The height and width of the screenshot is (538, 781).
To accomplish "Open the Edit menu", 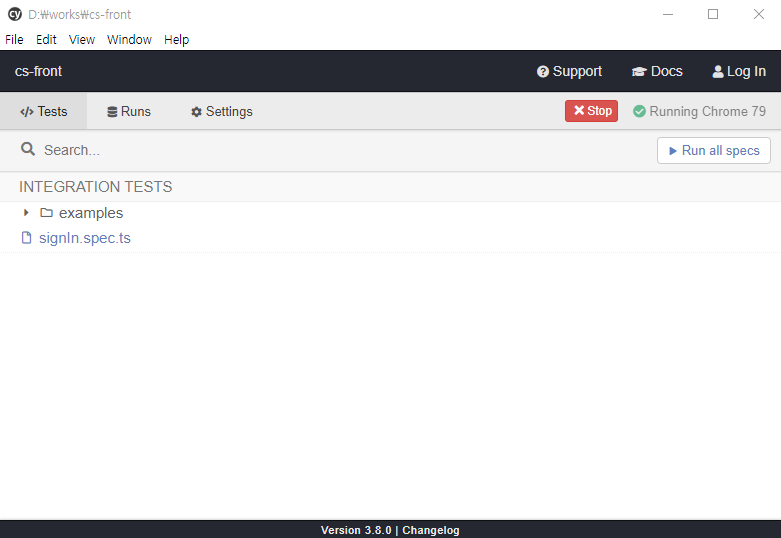I will coord(46,40).
